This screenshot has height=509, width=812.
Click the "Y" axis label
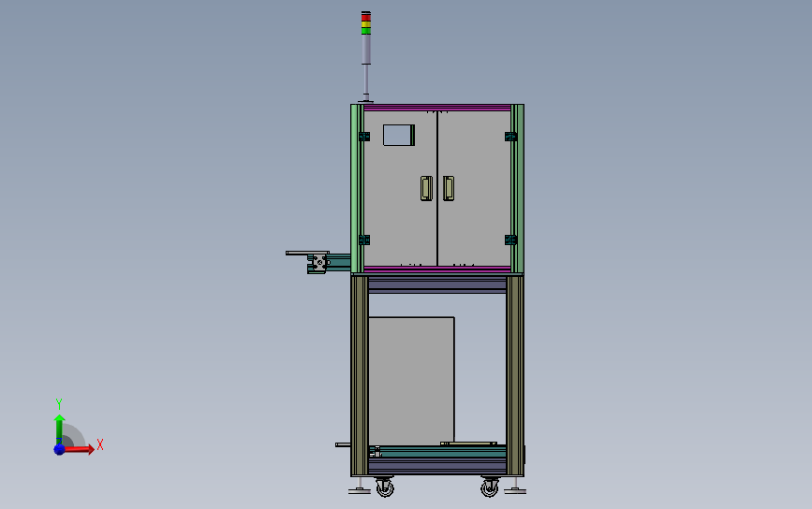pyautogui.click(x=58, y=403)
